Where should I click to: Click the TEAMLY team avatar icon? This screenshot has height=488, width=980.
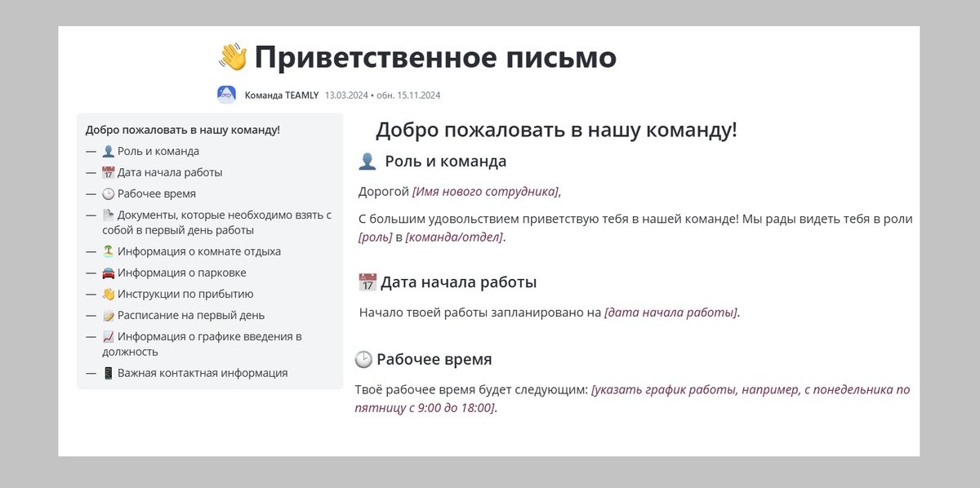click(x=225, y=93)
